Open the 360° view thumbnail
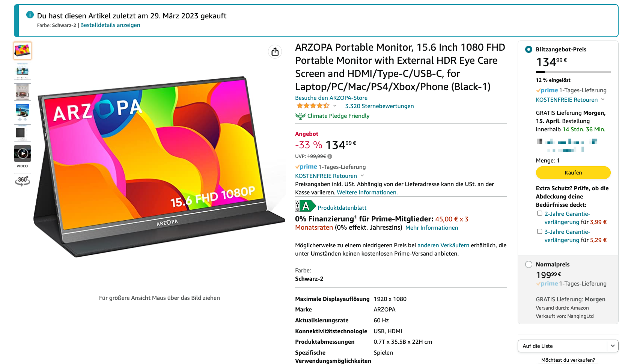The height and width of the screenshot is (364, 628). 23,181
